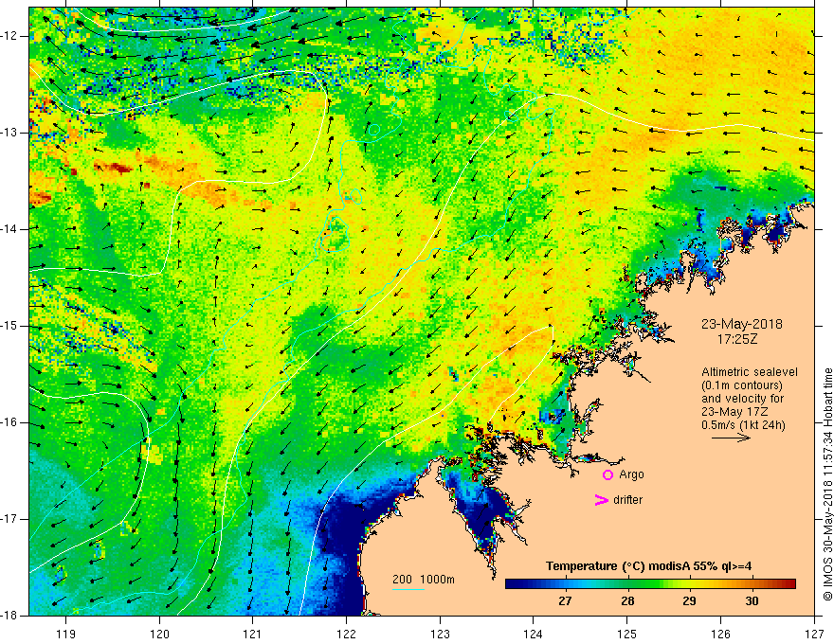Click the cyan 200 1000m depth contour legend line
The width and height of the screenshot is (834, 644).
pyautogui.click(x=408, y=589)
